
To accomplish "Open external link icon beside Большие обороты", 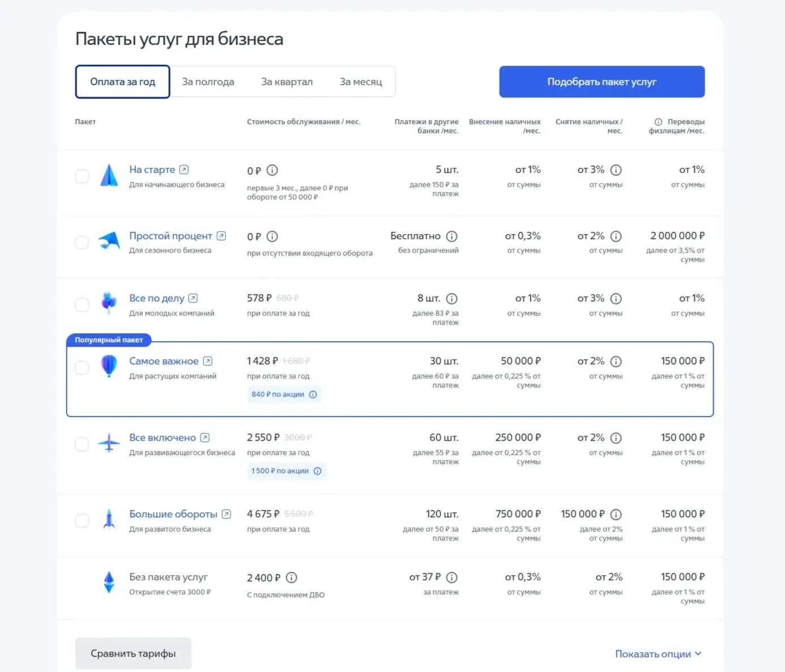I will click(227, 514).
